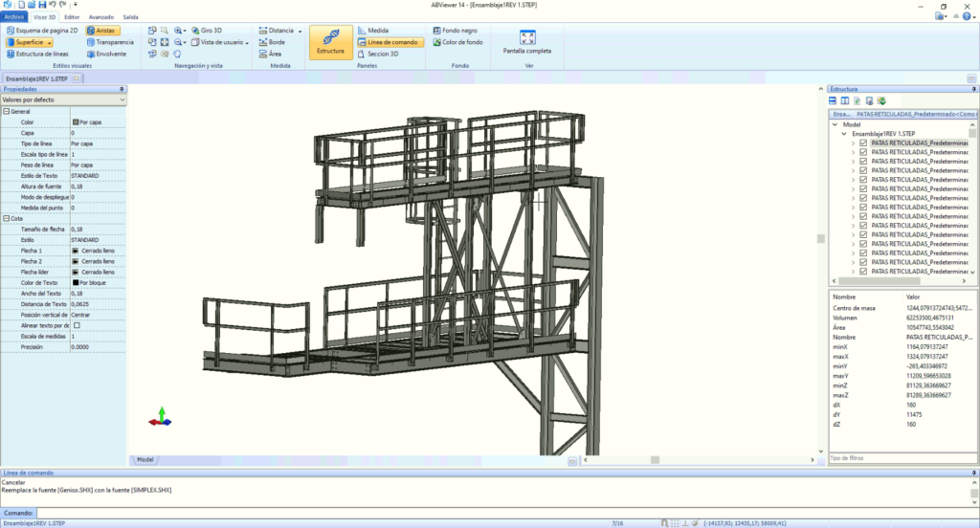Set Fondo negro background
The image size is (980, 528).
tap(455, 30)
